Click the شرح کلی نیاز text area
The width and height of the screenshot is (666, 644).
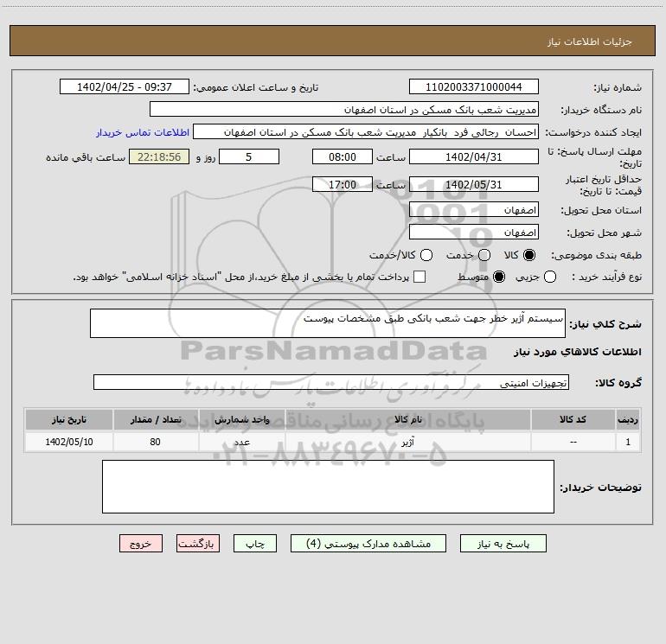pos(328,323)
